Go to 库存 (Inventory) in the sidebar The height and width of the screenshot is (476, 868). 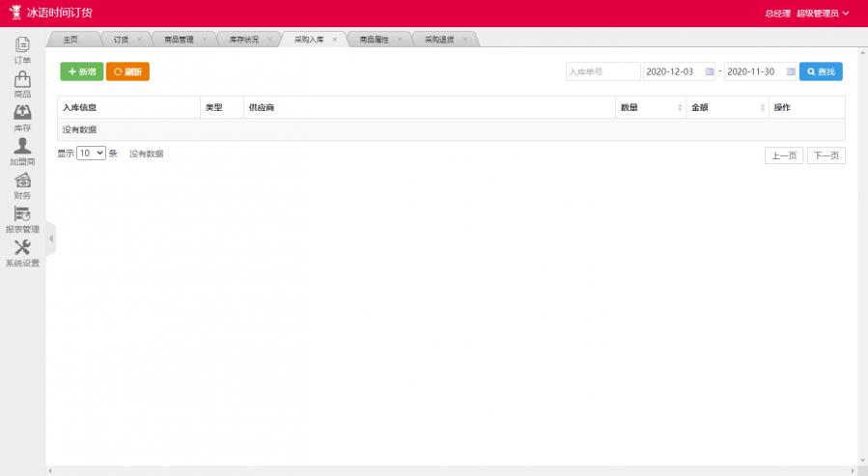point(22,114)
